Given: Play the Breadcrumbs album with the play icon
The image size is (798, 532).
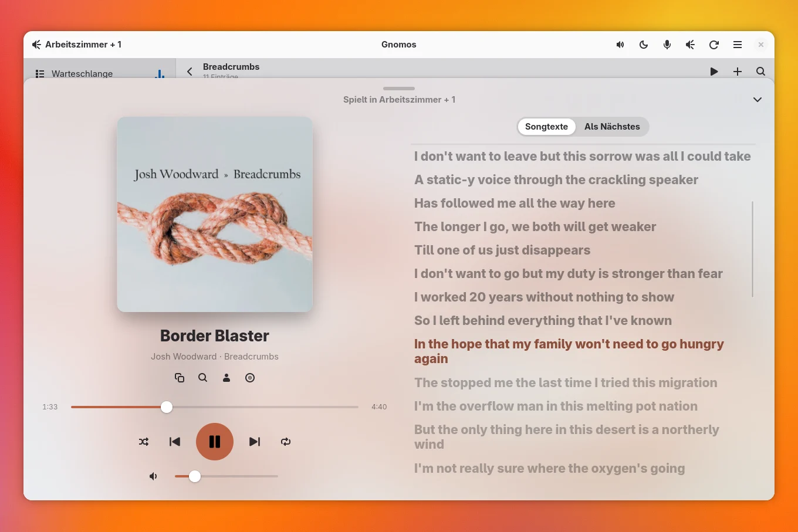Looking at the screenshot, I should coord(714,72).
